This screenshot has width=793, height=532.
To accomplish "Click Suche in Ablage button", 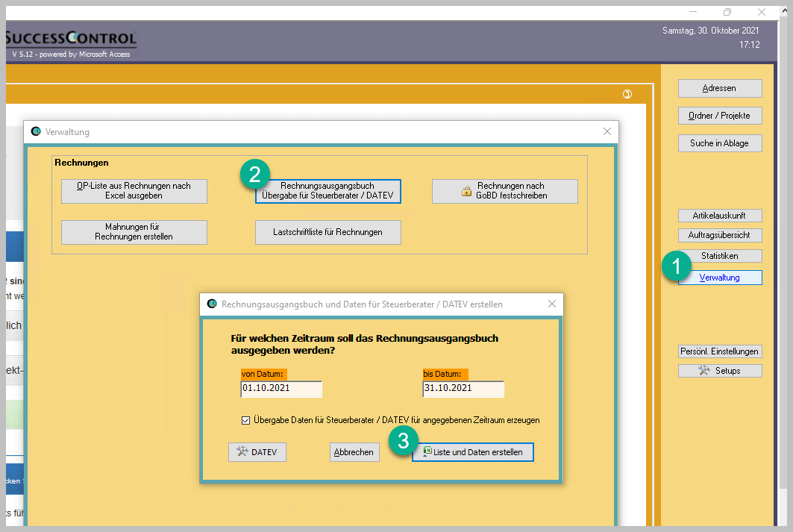I will pos(720,143).
